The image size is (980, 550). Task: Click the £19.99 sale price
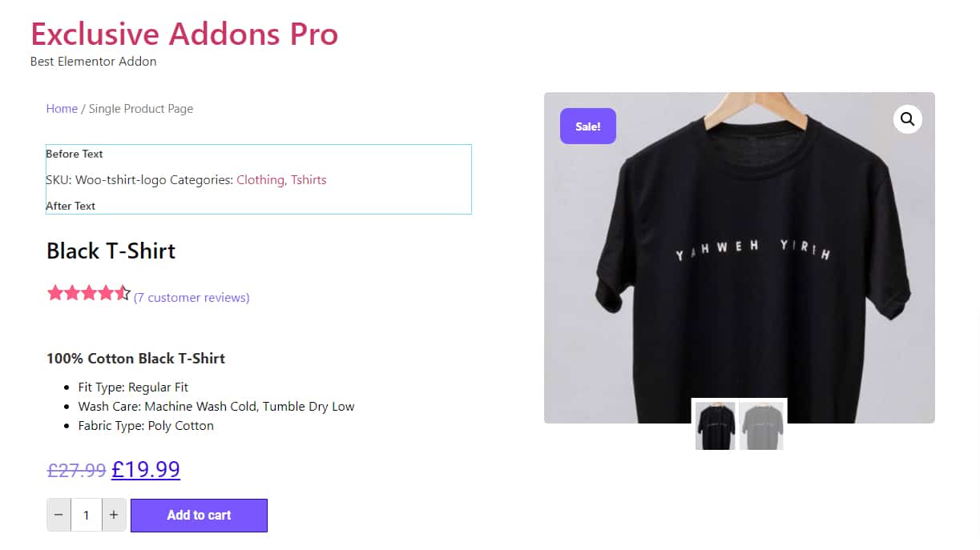146,469
